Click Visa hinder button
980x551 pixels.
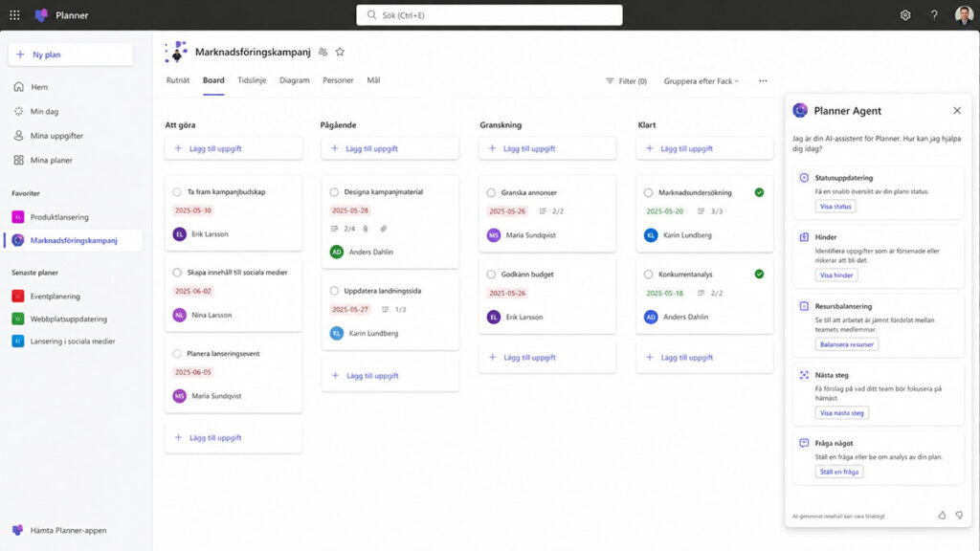point(836,275)
